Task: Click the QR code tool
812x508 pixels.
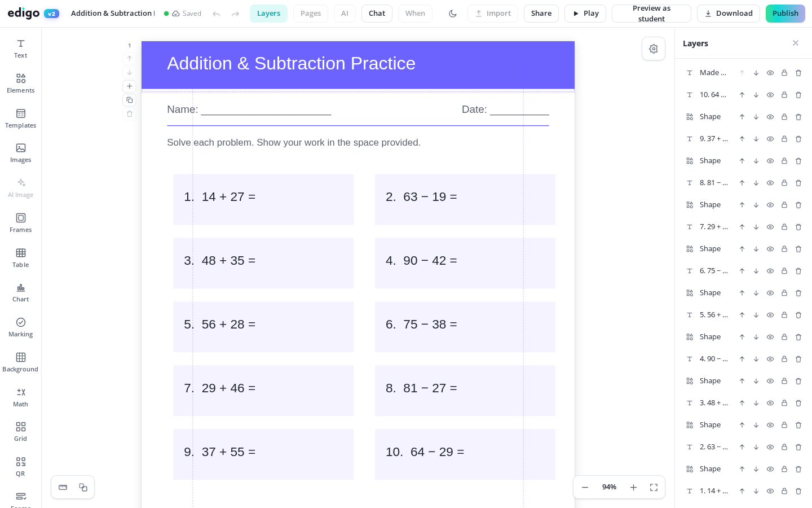Action: click(x=20, y=467)
